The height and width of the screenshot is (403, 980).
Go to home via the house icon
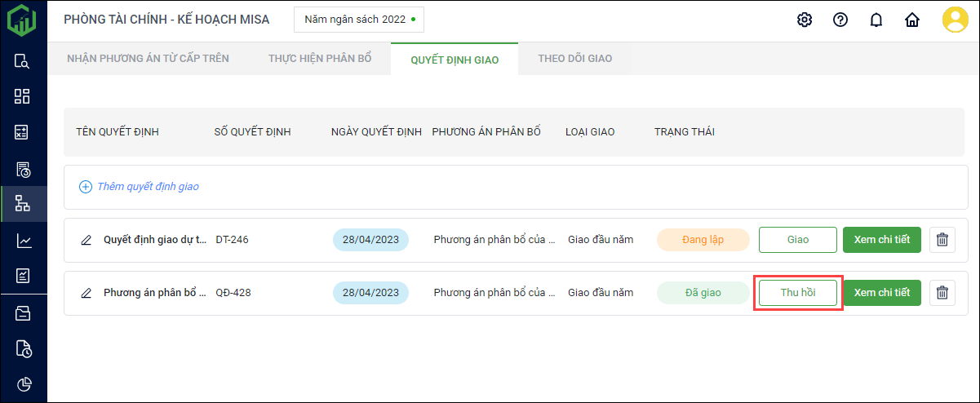coord(912,20)
